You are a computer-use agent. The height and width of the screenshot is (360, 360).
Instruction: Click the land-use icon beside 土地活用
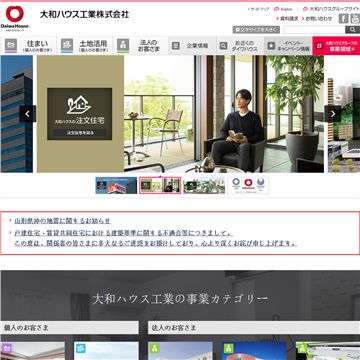pyautogui.click(x=67, y=45)
